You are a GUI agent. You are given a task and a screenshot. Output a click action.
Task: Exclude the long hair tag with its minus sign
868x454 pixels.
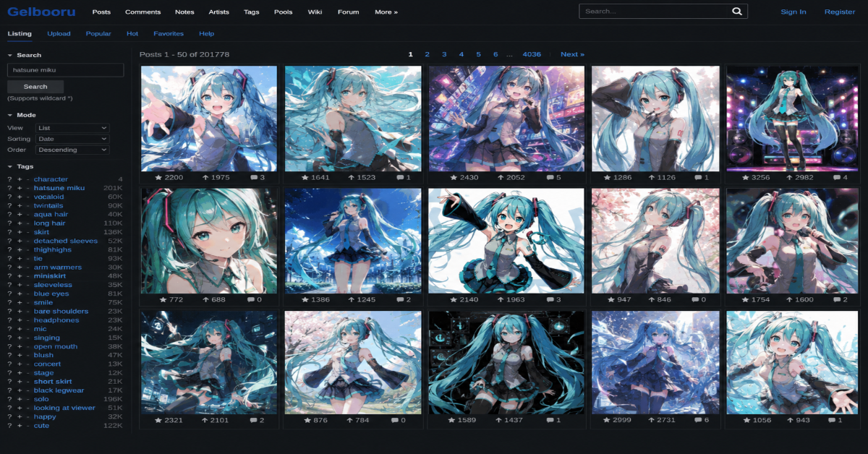(27, 223)
